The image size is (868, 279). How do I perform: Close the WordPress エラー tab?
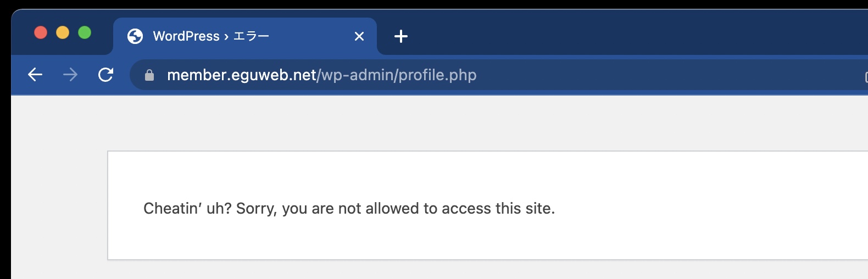pyautogui.click(x=359, y=36)
